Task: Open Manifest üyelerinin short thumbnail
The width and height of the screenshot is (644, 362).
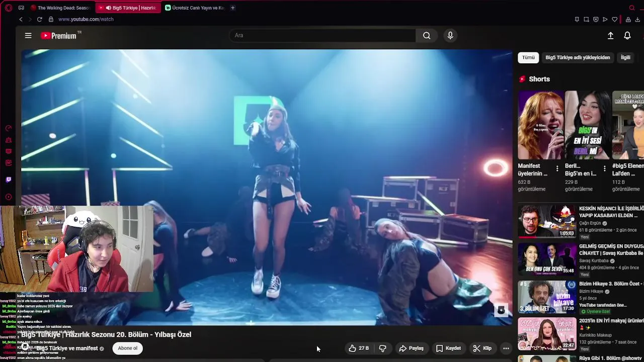Action: click(540, 125)
